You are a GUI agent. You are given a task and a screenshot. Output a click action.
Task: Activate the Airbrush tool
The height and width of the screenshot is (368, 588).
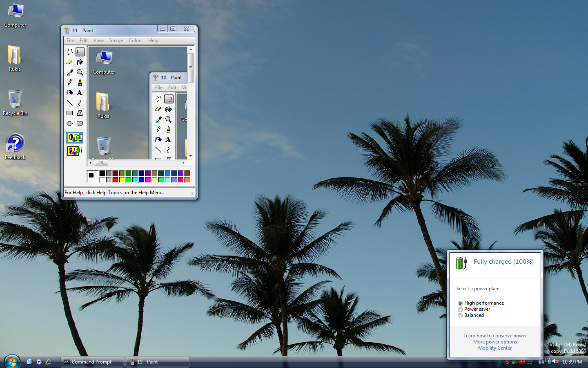click(70, 93)
